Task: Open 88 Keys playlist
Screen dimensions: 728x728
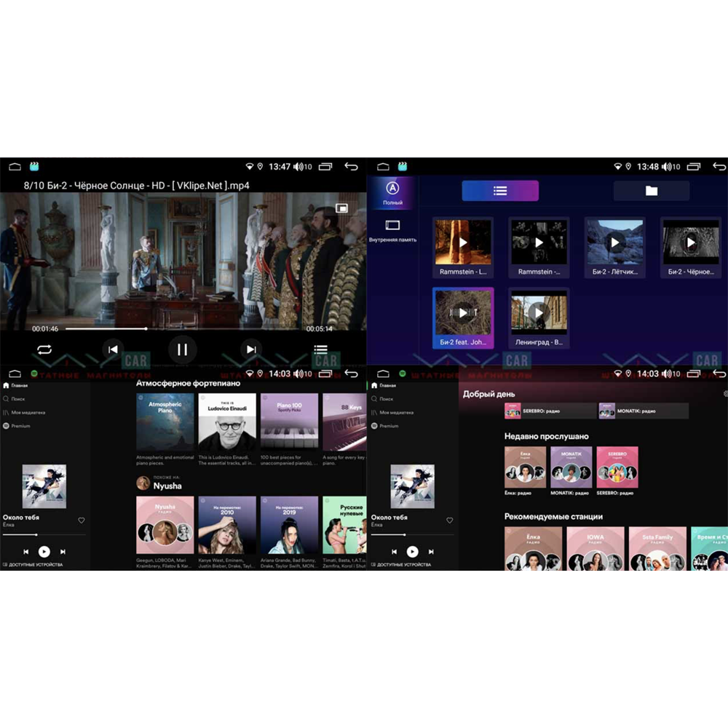Action: [344, 430]
